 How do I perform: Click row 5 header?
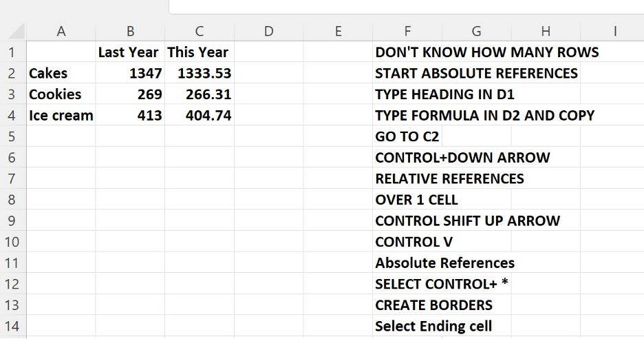click(12, 136)
